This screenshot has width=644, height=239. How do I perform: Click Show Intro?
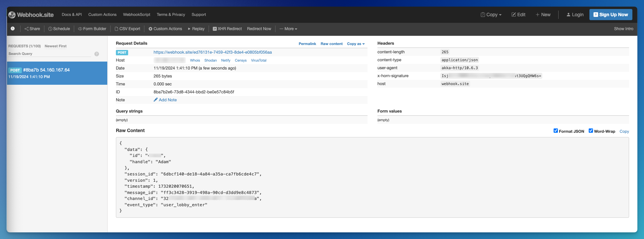[x=623, y=29]
